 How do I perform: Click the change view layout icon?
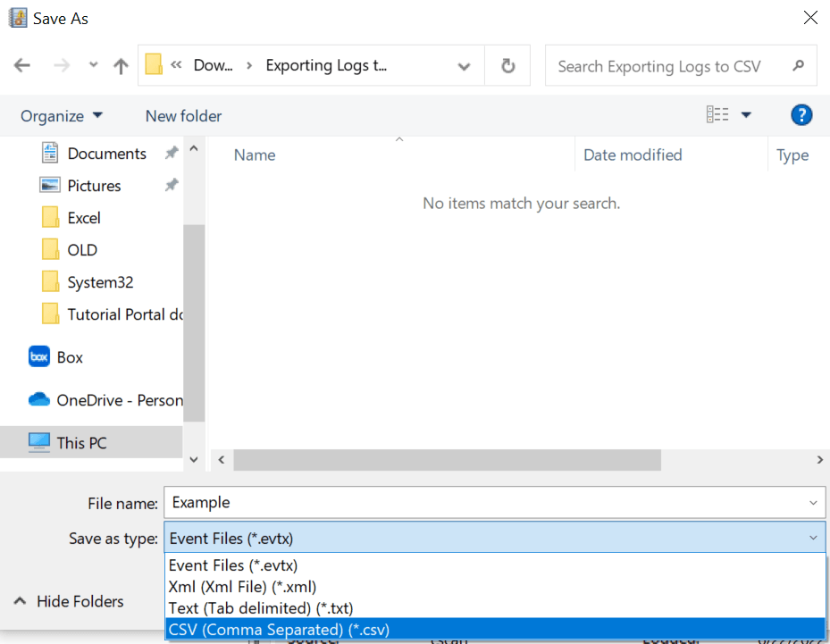pyautogui.click(x=717, y=115)
